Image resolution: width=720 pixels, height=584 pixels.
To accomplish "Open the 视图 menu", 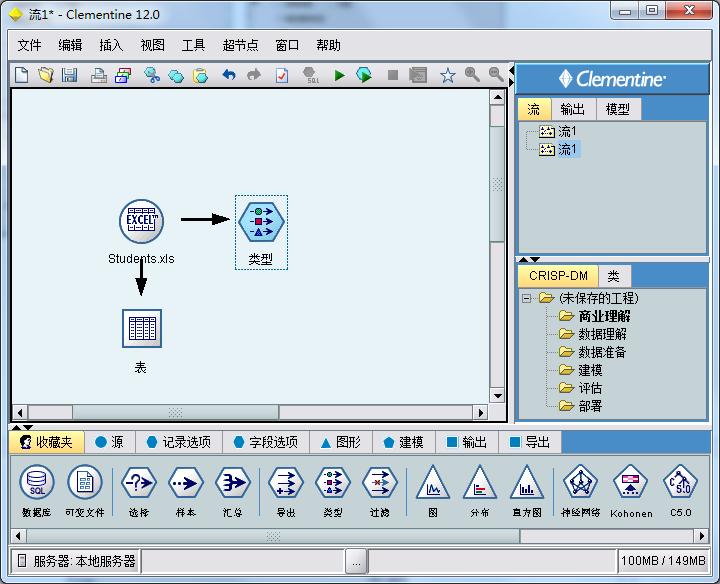I will pos(152,45).
